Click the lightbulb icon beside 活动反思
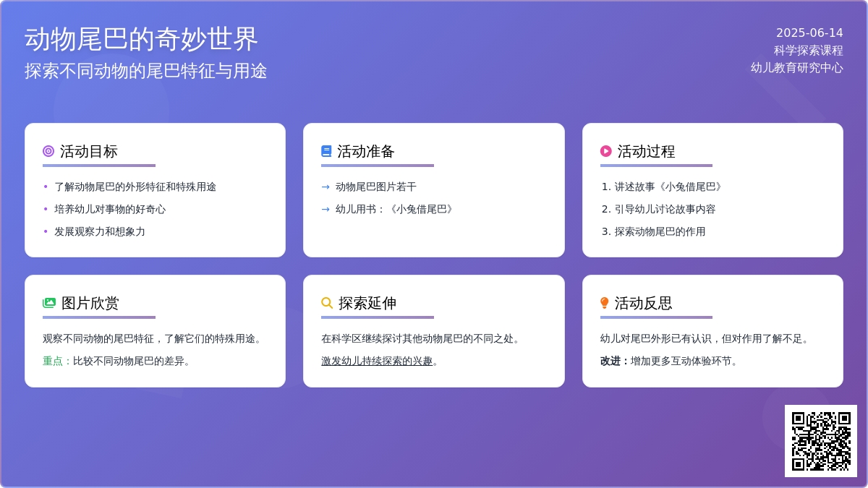Viewport: 868px width, 488px height. click(605, 303)
